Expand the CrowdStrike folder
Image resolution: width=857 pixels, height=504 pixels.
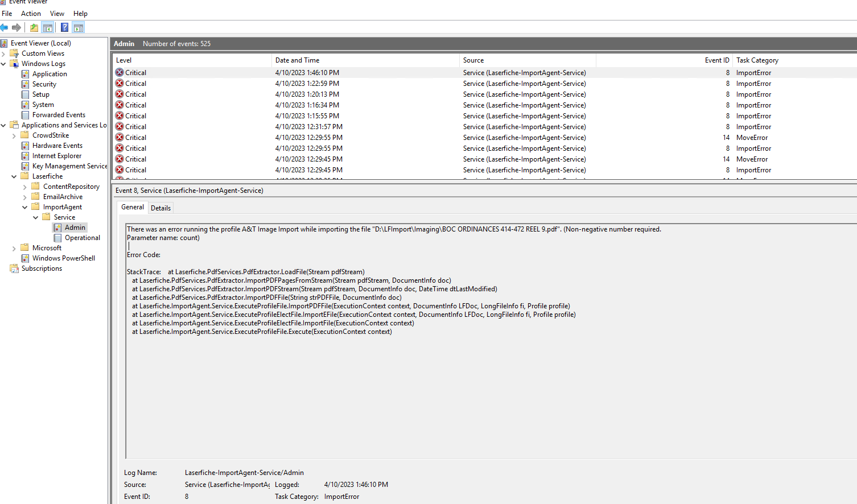14,135
